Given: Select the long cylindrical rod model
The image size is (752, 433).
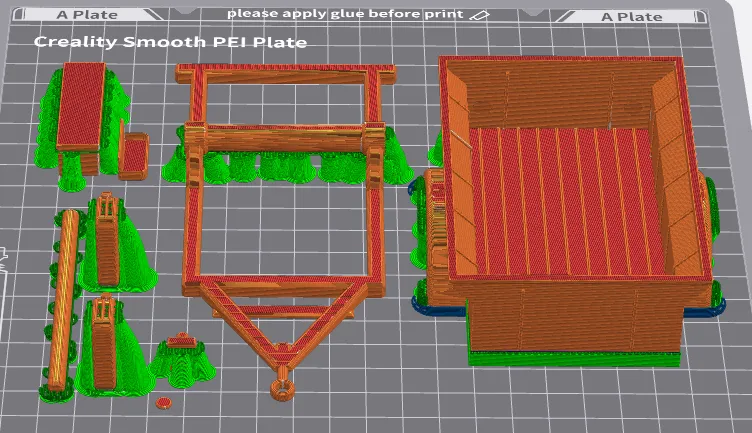Looking at the screenshot, I should (68, 298).
